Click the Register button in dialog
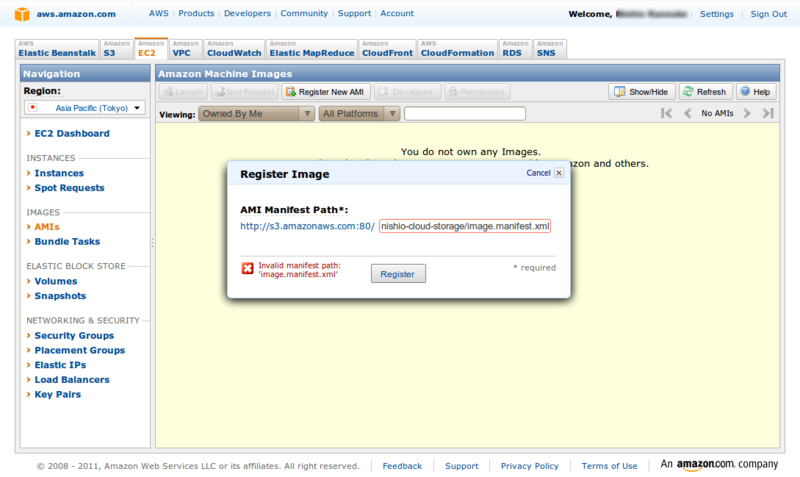The image size is (800, 477). 398,274
